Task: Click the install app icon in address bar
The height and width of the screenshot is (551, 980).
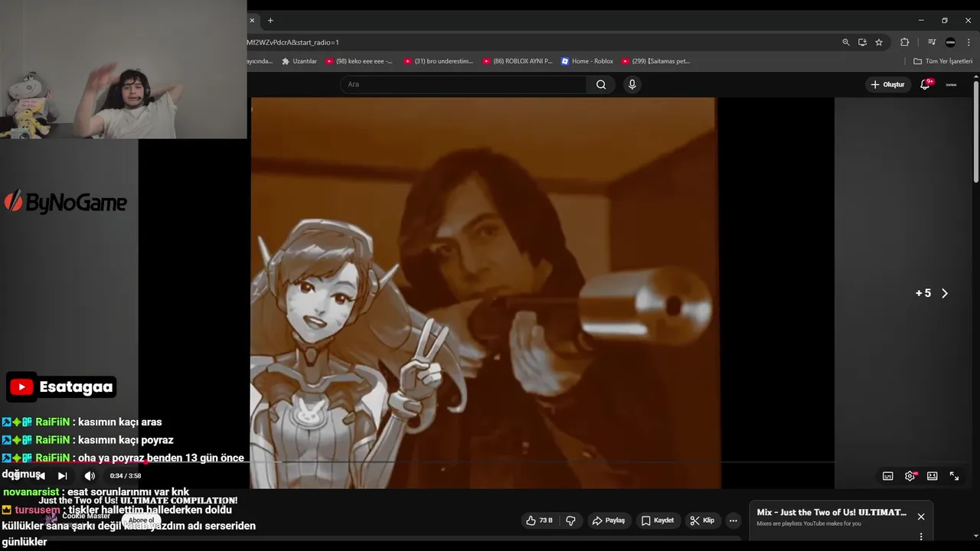Action: [x=862, y=42]
